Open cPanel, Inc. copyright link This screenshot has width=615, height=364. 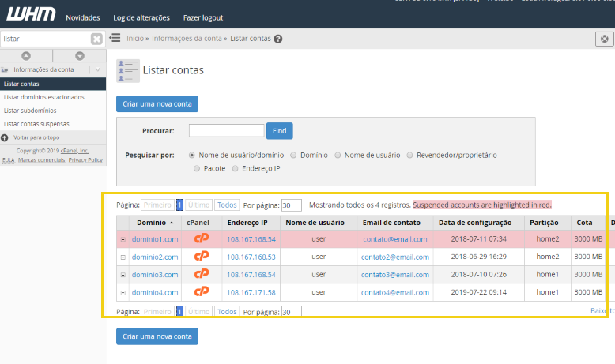74,151
